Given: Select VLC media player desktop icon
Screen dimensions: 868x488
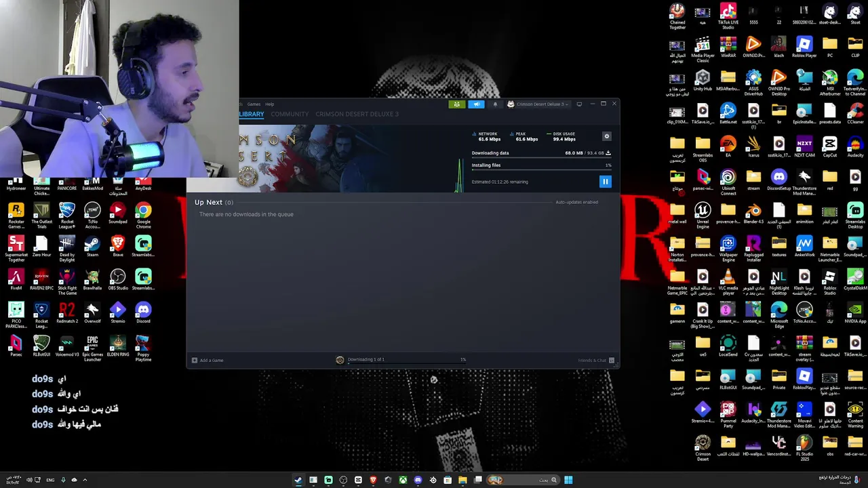Looking at the screenshot, I should point(728,281).
